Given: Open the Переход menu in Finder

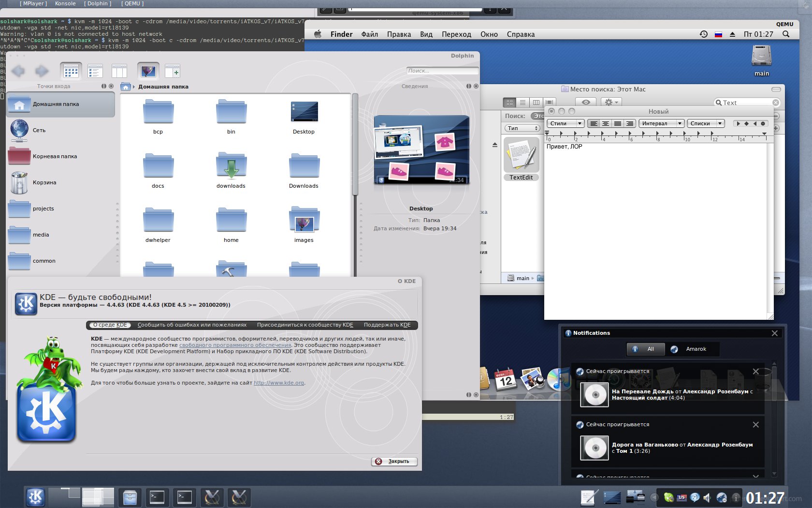Looking at the screenshot, I should (x=456, y=34).
